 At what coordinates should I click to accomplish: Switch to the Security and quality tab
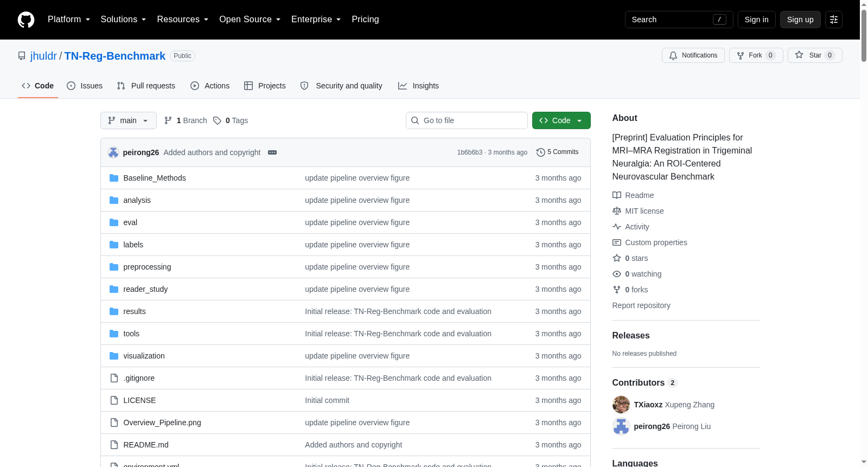click(x=341, y=86)
